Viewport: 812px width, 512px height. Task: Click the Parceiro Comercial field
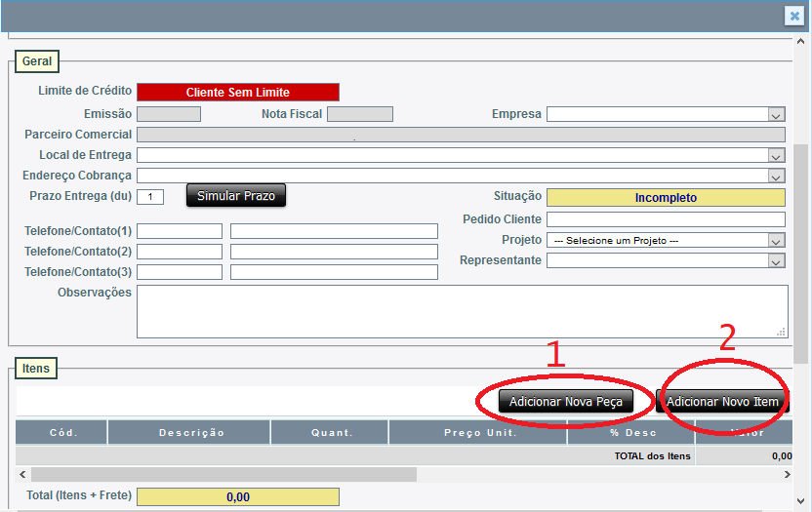coord(461,135)
